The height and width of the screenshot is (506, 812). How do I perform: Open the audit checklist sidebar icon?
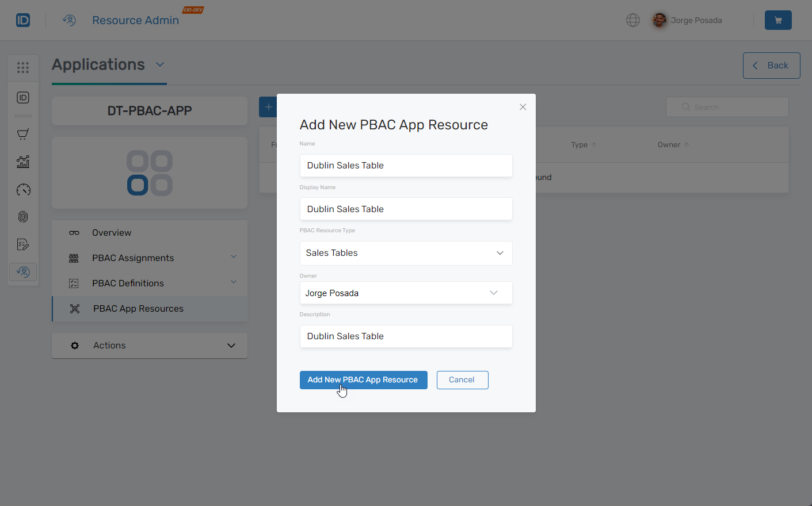click(x=23, y=244)
